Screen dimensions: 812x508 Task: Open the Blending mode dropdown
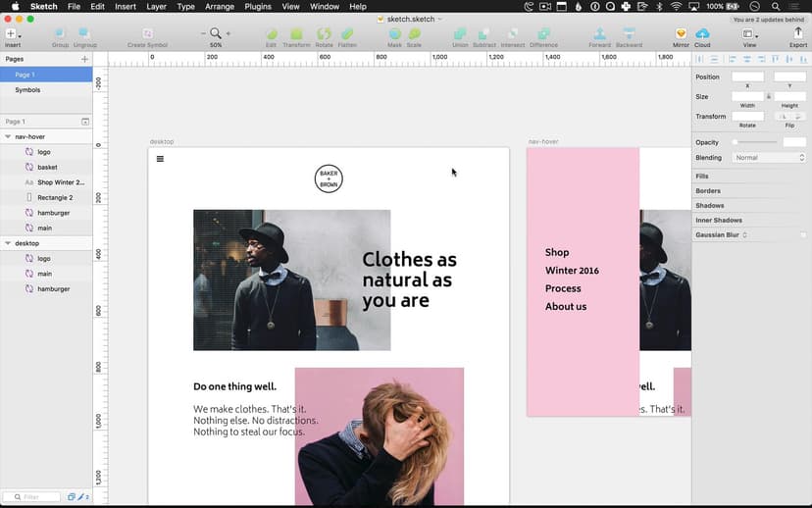[769, 157]
